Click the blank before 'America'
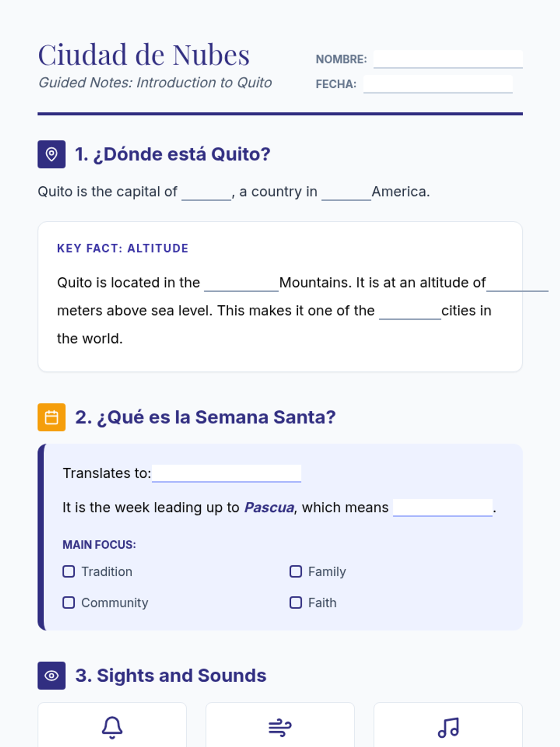The width and height of the screenshot is (560, 747). (x=346, y=192)
